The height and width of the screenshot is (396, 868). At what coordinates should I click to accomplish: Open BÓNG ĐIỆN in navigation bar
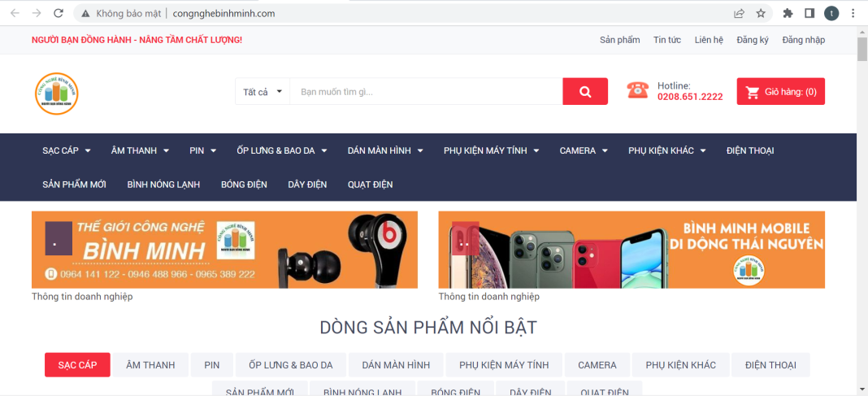point(244,185)
